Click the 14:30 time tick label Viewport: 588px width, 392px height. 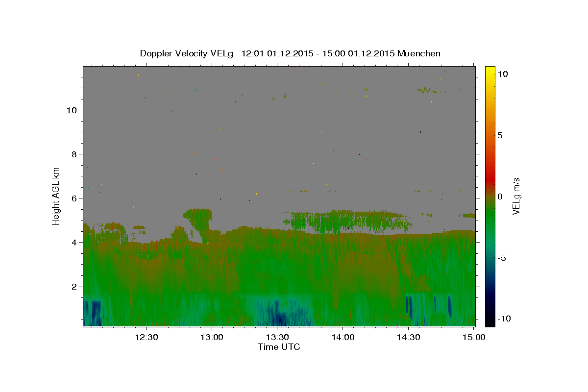click(408, 337)
